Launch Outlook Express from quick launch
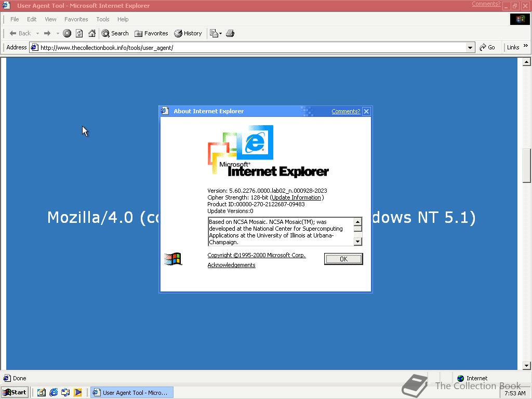This screenshot has height=399, width=532. click(x=65, y=393)
